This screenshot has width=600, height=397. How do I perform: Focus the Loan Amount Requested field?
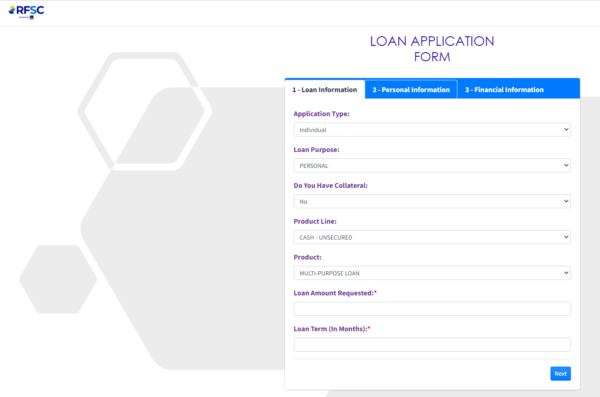pyautogui.click(x=432, y=309)
